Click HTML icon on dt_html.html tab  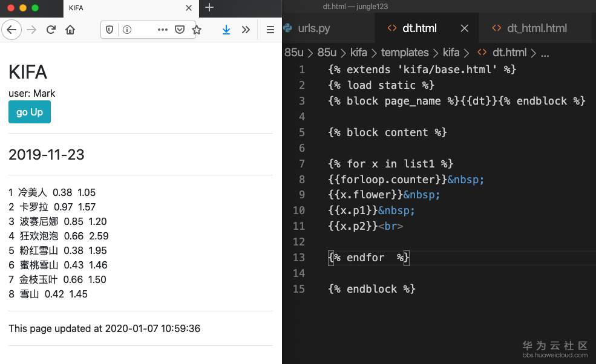(x=496, y=28)
